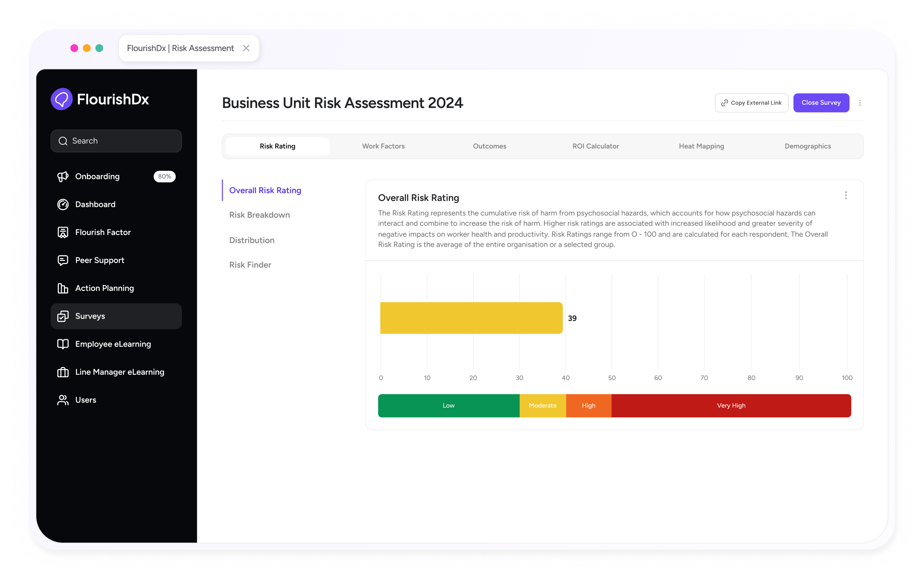Click the Surveys checkbox icon
The width and height of the screenshot is (924, 579).
tap(63, 316)
